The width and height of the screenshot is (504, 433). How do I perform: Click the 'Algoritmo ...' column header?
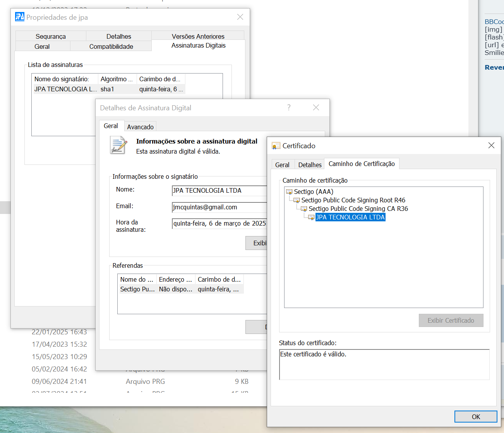(117, 79)
